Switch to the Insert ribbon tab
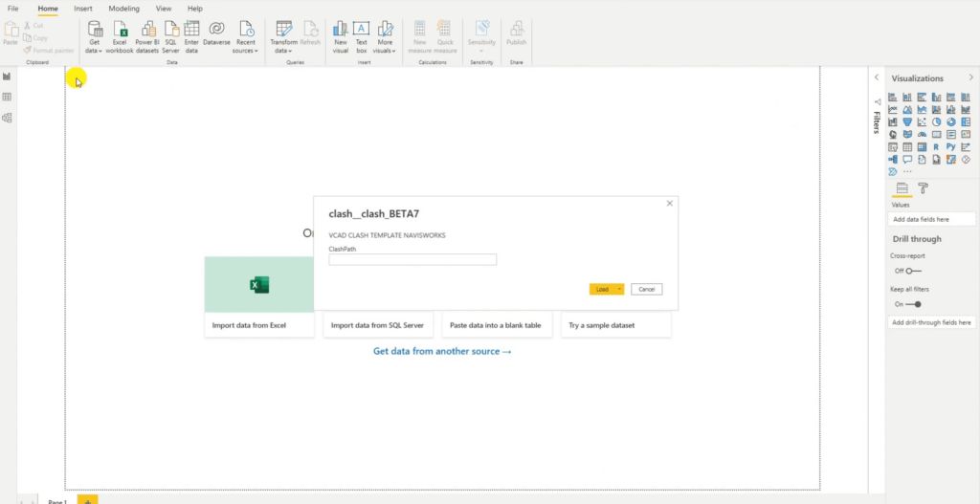The image size is (980, 504). coord(83,9)
